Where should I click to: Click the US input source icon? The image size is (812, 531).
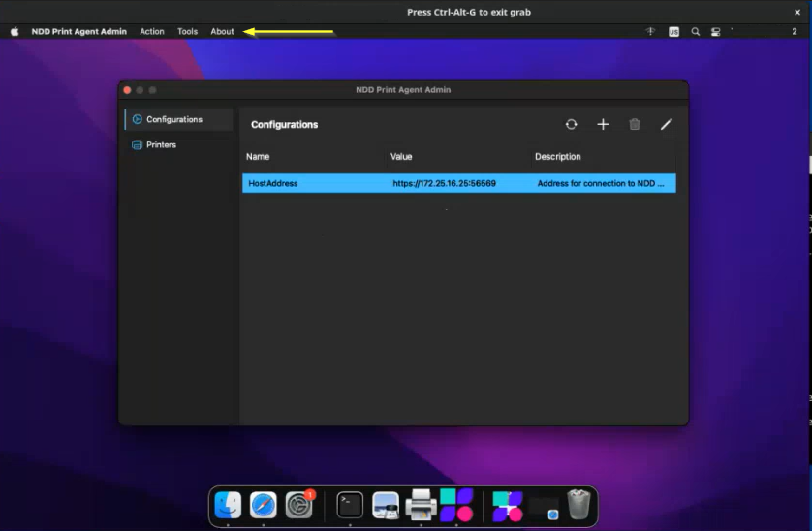click(673, 32)
